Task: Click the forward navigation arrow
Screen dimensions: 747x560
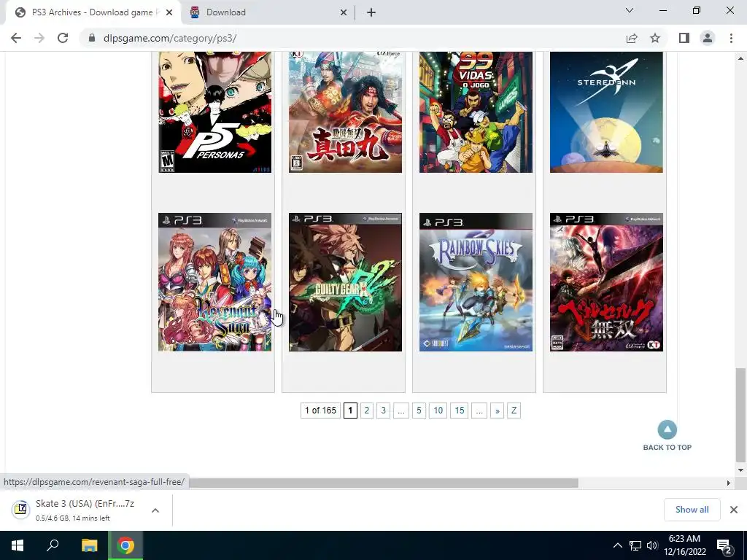Action: 39,38
